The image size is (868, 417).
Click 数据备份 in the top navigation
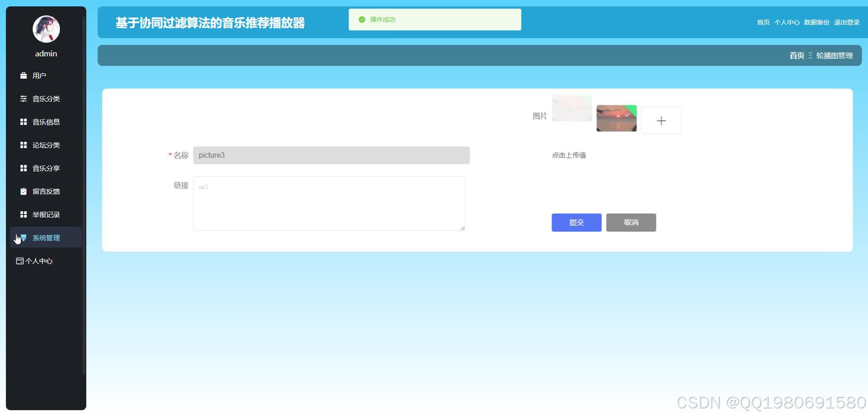coord(816,22)
